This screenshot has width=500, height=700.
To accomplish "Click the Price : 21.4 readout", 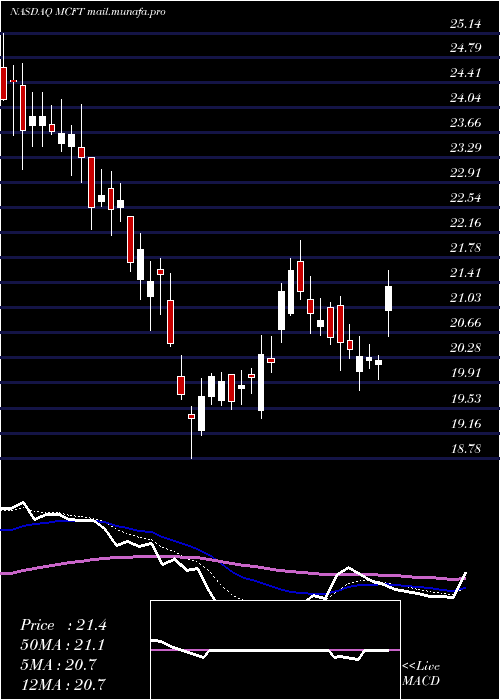I will (63, 625).
